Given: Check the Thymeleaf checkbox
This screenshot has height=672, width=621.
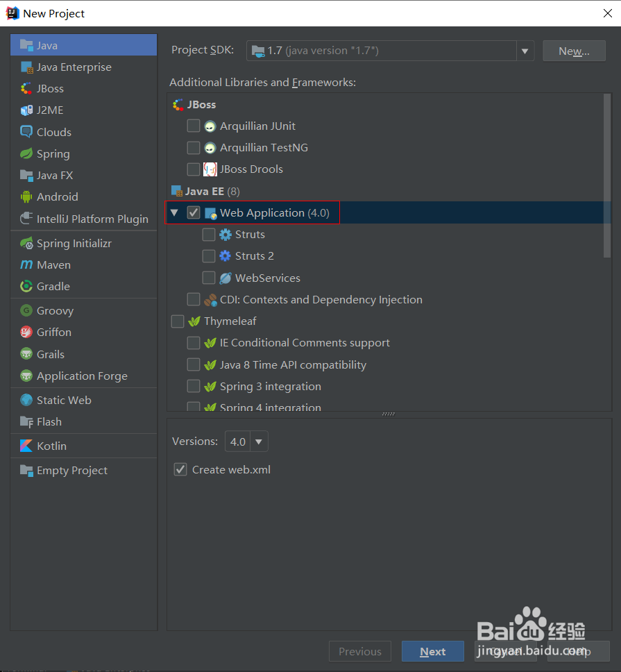Looking at the screenshot, I should (178, 321).
